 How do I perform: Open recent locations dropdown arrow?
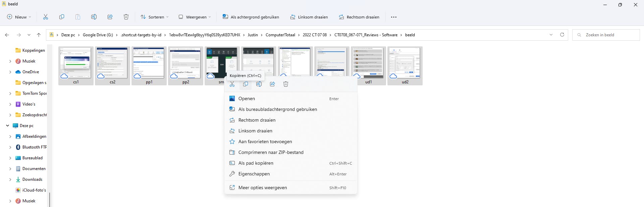pyautogui.click(x=29, y=35)
